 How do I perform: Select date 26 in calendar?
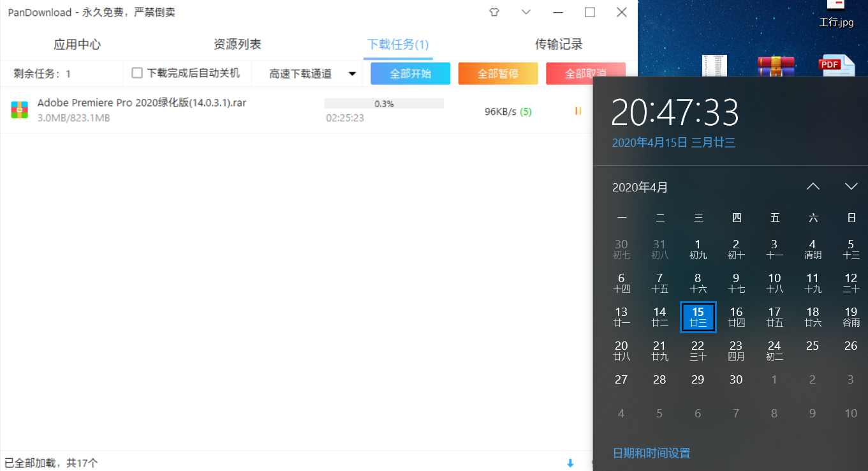pyautogui.click(x=851, y=346)
